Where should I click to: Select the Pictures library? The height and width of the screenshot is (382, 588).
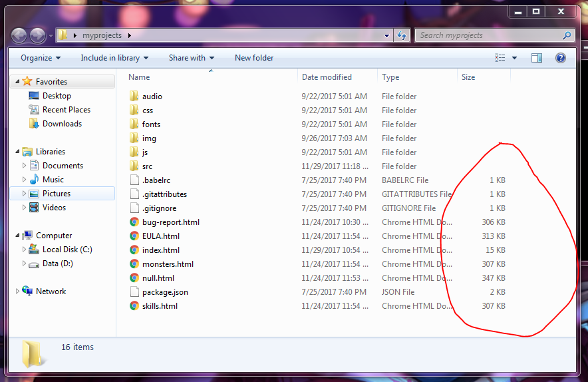[57, 193]
